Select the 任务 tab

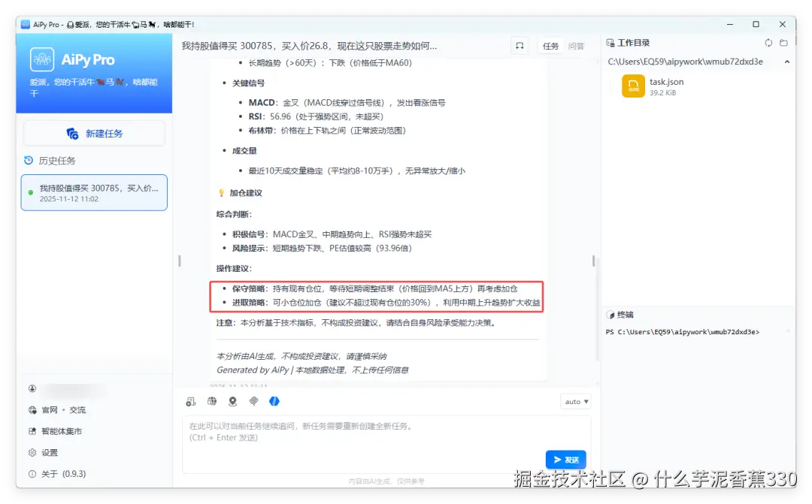pos(550,45)
